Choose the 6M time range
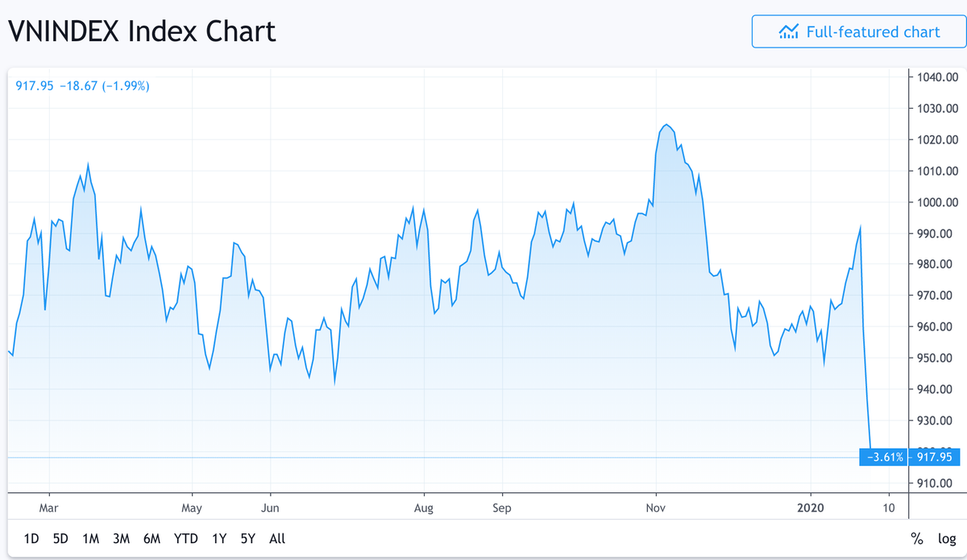The width and height of the screenshot is (967, 560). [x=151, y=538]
